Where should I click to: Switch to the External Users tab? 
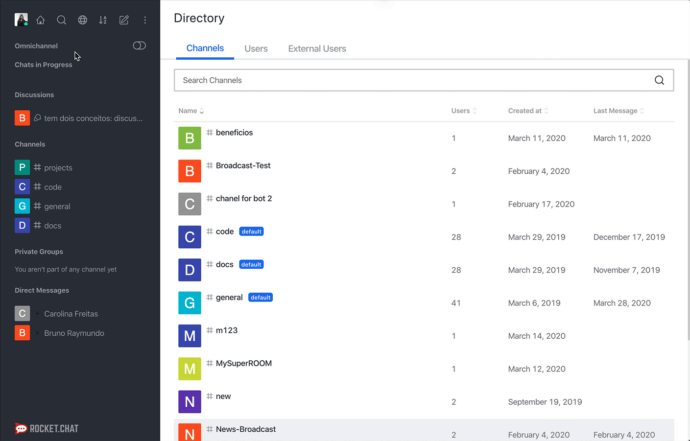click(x=317, y=48)
